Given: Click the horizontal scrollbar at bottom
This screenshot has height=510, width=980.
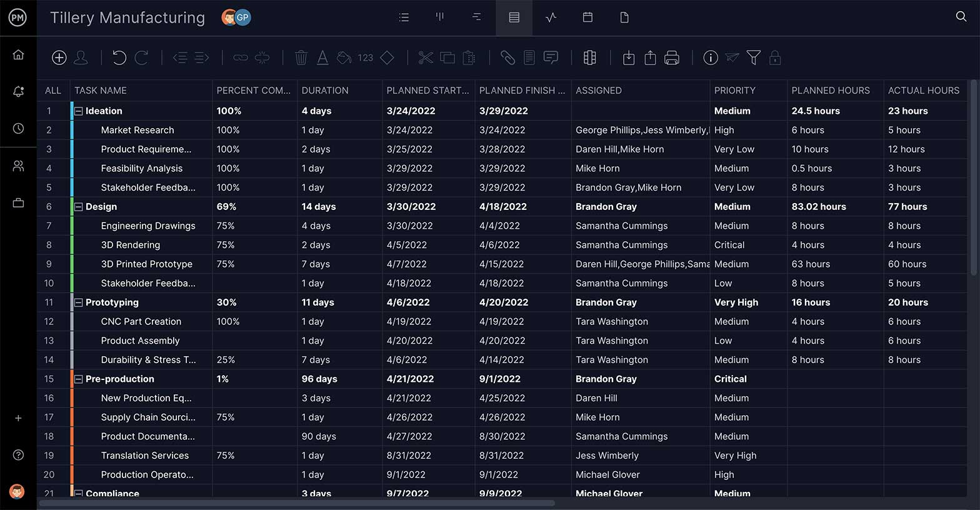Looking at the screenshot, I should click(297, 503).
